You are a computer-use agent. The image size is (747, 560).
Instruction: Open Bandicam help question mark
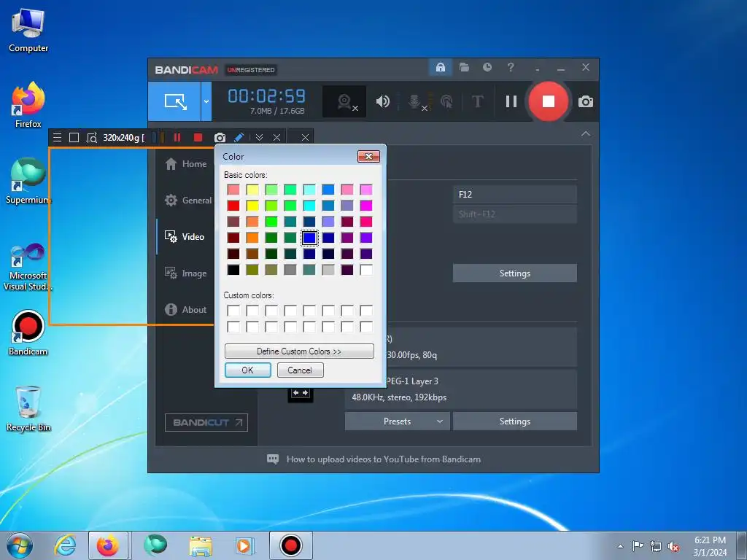(x=510, y=68)
